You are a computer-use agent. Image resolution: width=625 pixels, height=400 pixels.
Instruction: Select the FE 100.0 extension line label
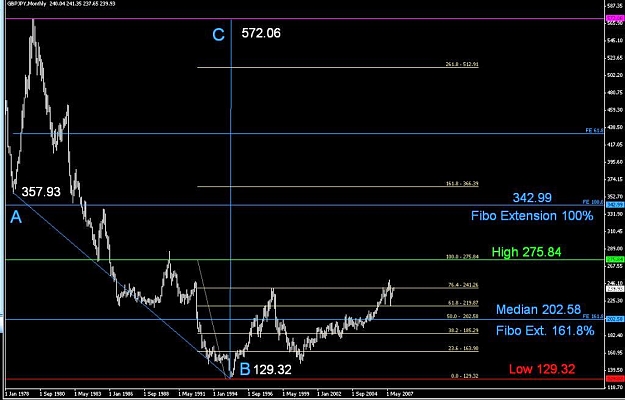594,202
